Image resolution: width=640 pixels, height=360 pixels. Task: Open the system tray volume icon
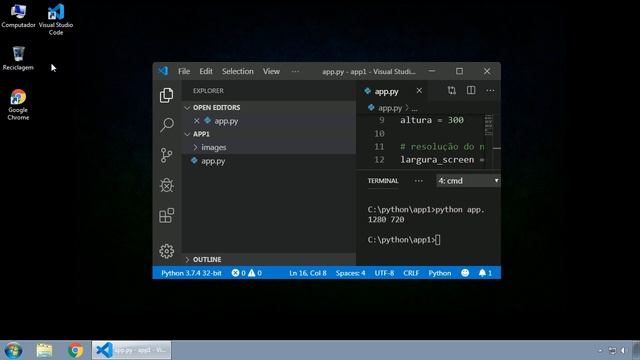(623, 351)
